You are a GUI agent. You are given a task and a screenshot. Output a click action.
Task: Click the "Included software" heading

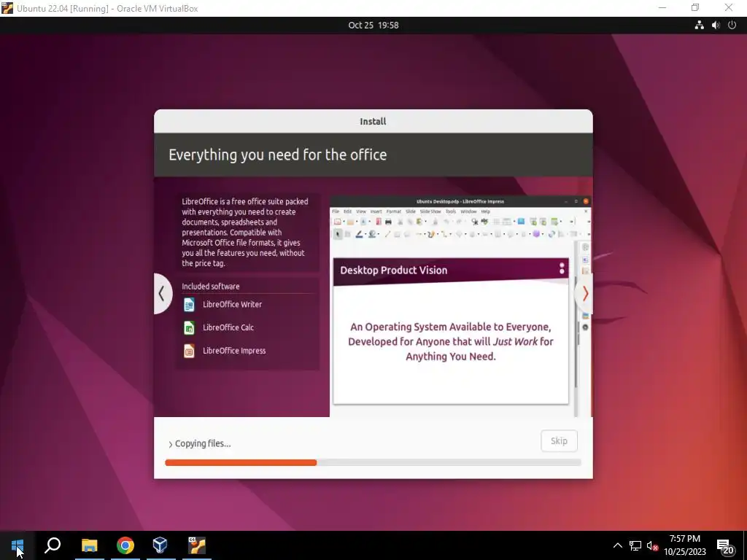pyautogui.click(x=211, y=286)
